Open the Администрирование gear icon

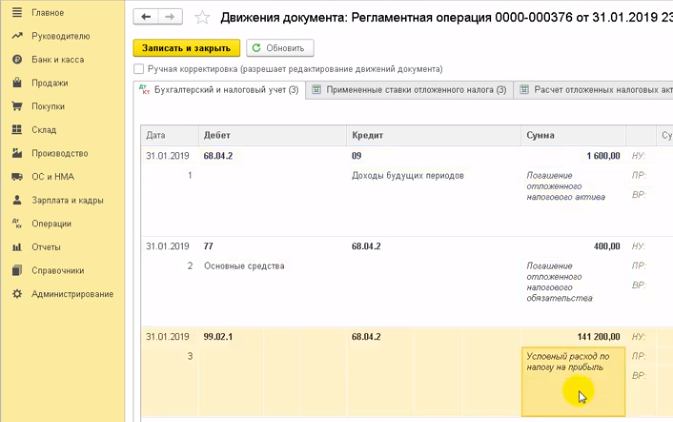17,294
